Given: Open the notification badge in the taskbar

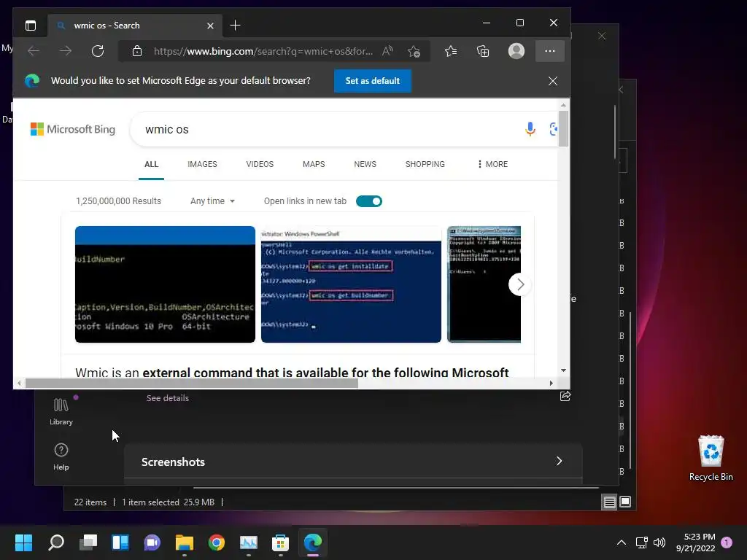Looking at the screenshot, I should [727, 542].
